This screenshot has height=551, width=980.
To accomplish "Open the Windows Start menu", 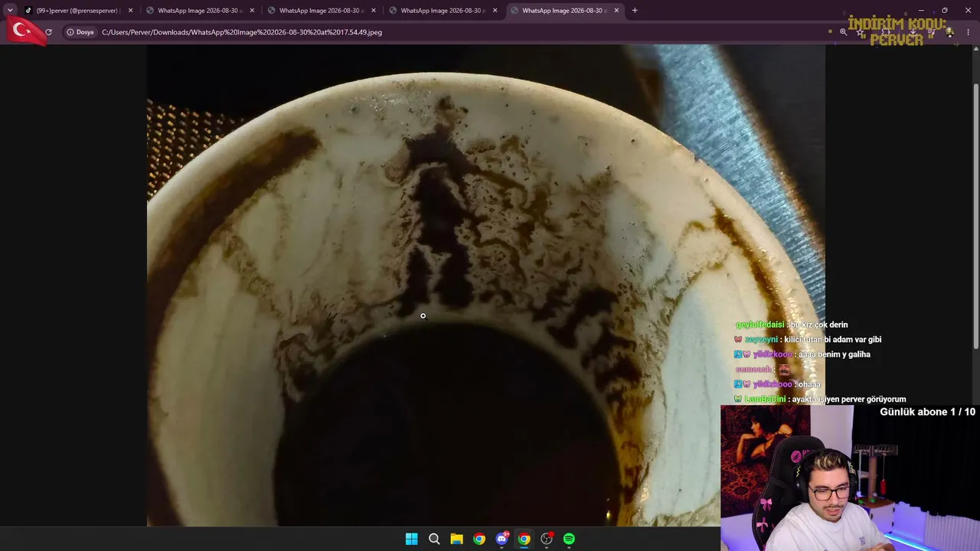I will click(411, 539).
